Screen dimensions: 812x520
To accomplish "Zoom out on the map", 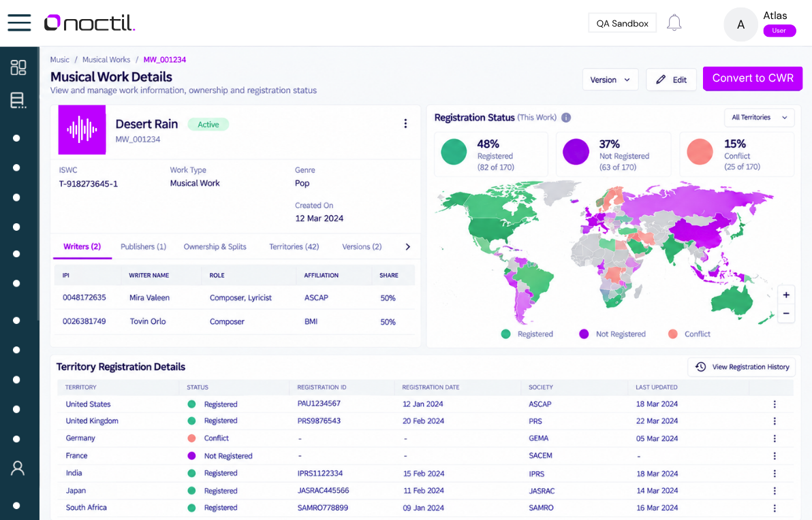I will [x=786, y=314].
